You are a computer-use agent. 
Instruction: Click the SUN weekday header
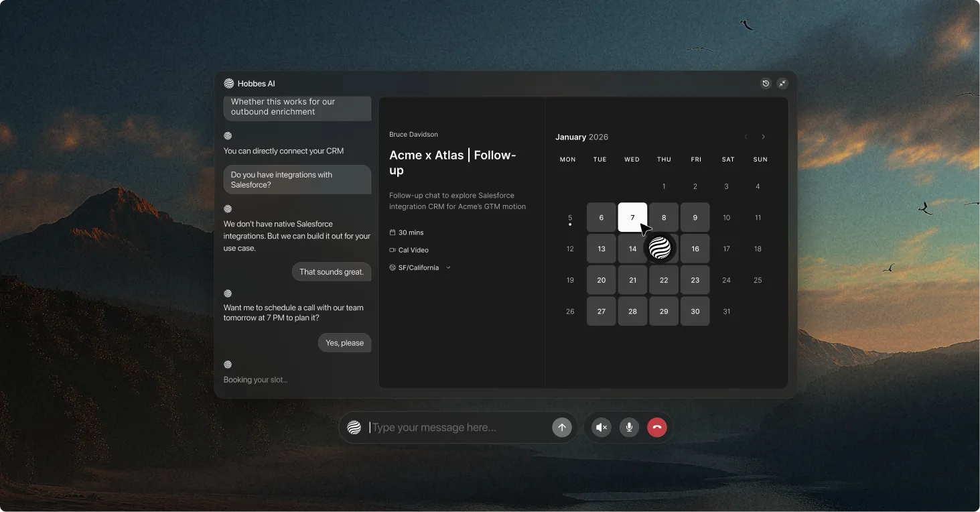click(760, 159)
